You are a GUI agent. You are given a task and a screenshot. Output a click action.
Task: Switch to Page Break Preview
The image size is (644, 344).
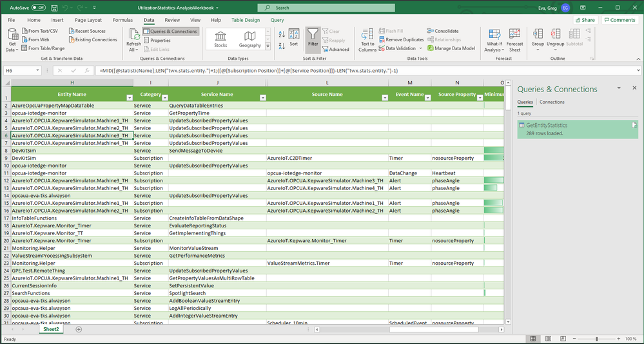tap(563, 339)
